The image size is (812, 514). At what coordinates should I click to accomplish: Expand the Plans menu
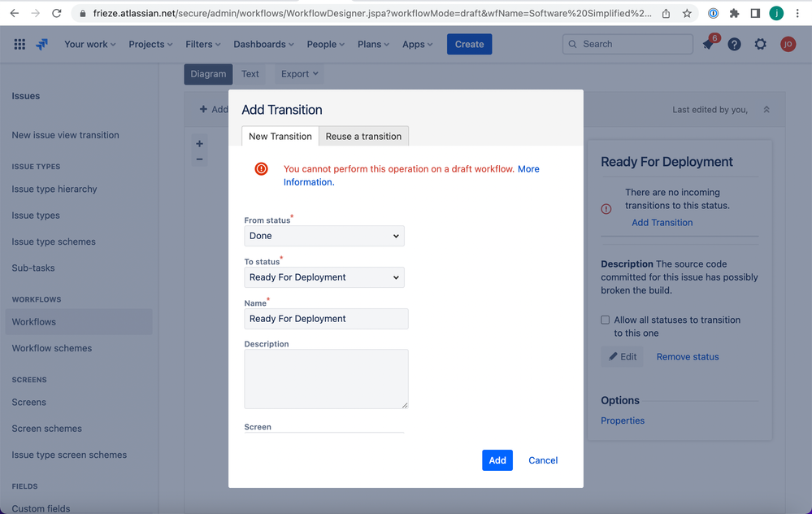pos(373,45)
